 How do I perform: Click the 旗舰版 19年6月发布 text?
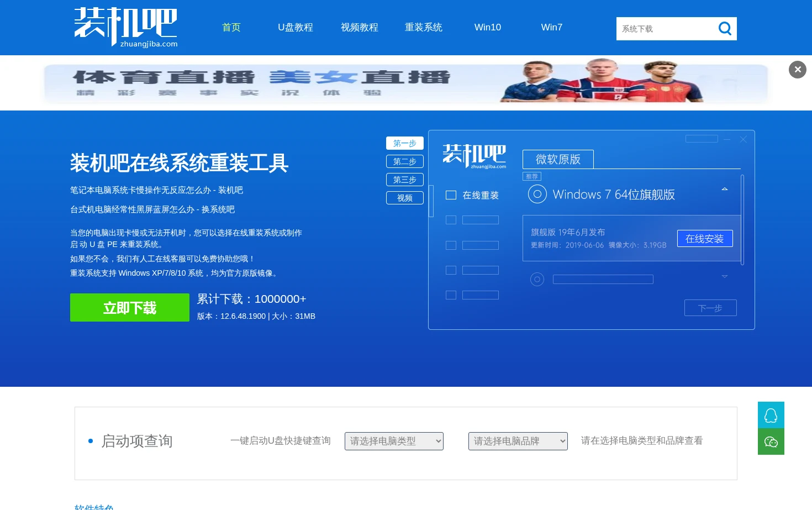tap(568, 232)
